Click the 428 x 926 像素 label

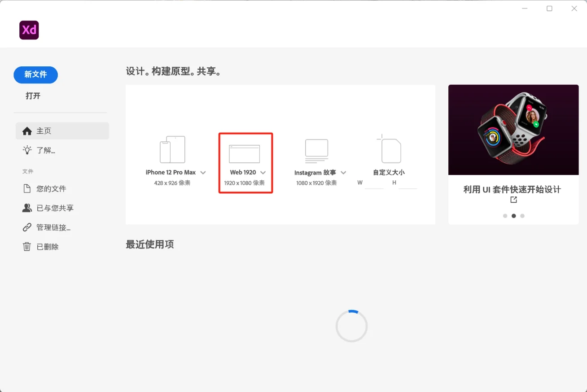coord(172,183)
